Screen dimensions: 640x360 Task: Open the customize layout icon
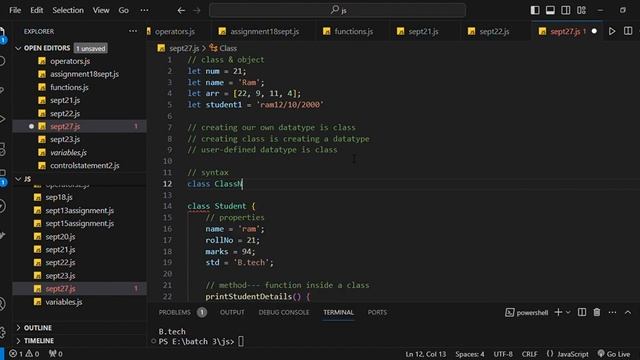pos(581,10)
